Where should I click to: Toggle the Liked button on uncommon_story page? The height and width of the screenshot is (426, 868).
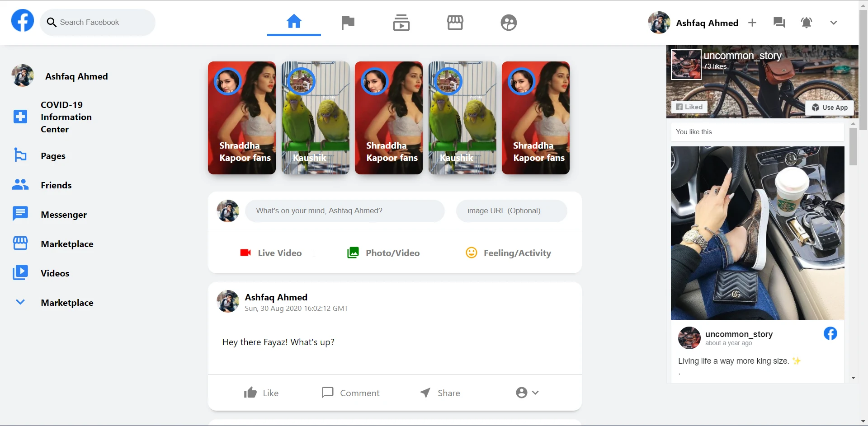[689, 107]
